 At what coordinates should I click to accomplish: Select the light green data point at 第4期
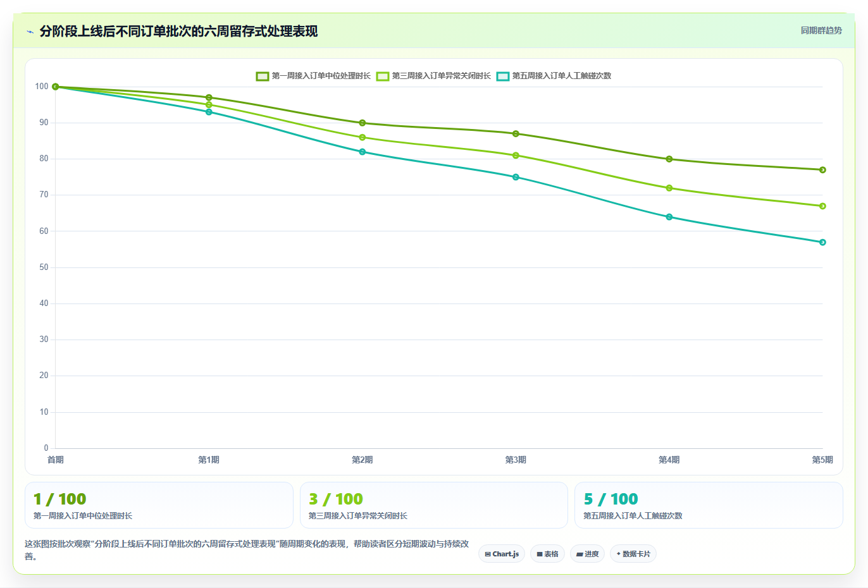tap(669, 188)
